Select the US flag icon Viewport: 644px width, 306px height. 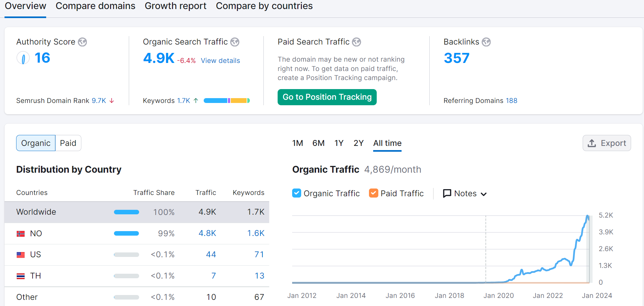(21, 254)
